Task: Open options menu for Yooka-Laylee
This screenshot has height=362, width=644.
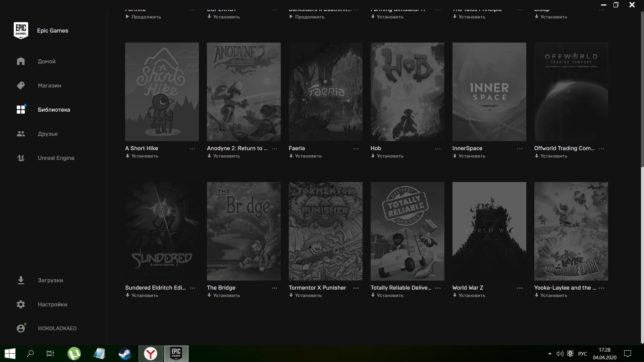Action: [602, 288]
